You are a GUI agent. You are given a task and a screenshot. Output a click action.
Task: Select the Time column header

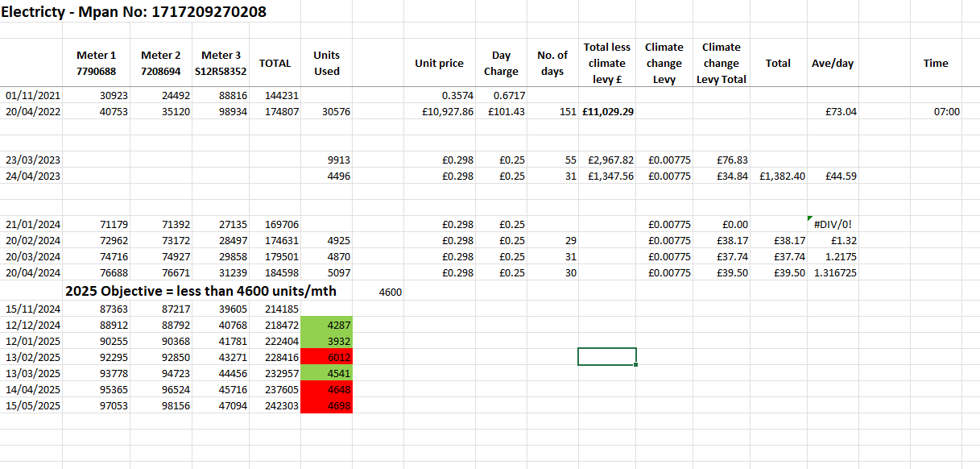point(936,63)
